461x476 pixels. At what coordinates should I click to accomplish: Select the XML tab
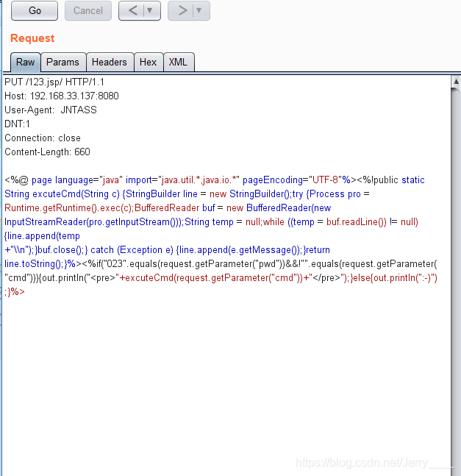click(178, 63)
